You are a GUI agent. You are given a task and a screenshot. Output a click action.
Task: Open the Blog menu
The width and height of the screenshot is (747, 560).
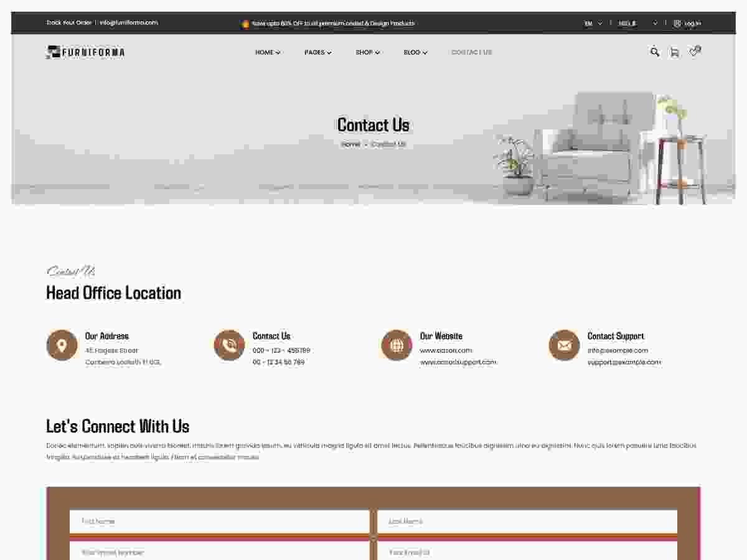(x=415, y=52)
